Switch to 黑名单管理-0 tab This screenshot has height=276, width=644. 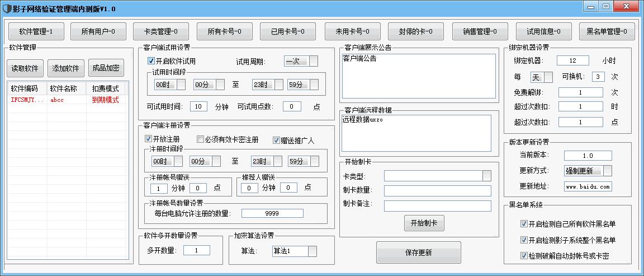(x=607, y=32)
